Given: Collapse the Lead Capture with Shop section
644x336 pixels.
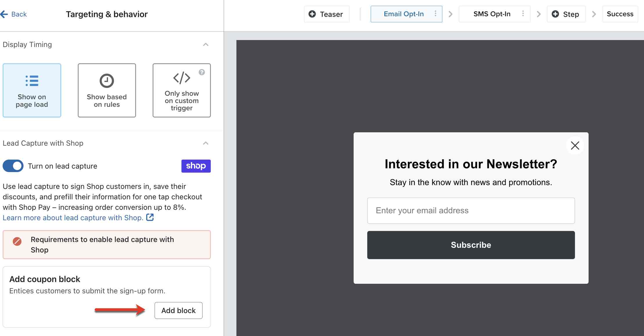Looking at the screenshot, I should coord(206,142).
